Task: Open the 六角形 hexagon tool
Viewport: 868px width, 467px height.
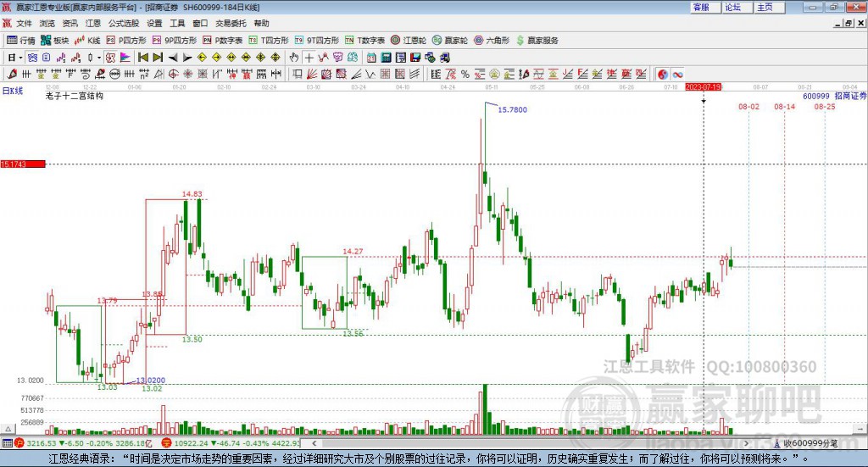Action: click(x=492, y=41)
